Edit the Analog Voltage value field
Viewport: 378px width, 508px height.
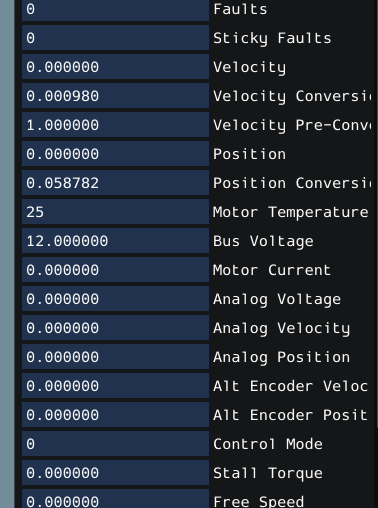[x=115, y=299]
